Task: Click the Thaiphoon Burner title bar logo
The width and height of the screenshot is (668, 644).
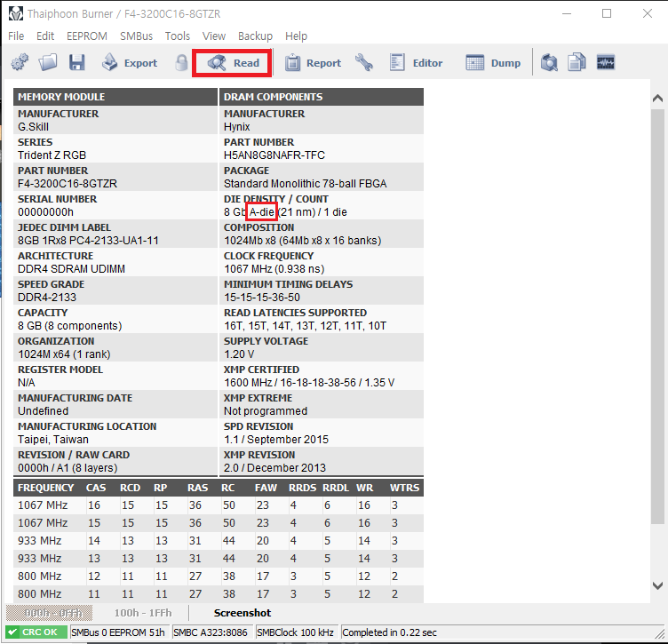Action: (x=16, y=13)
